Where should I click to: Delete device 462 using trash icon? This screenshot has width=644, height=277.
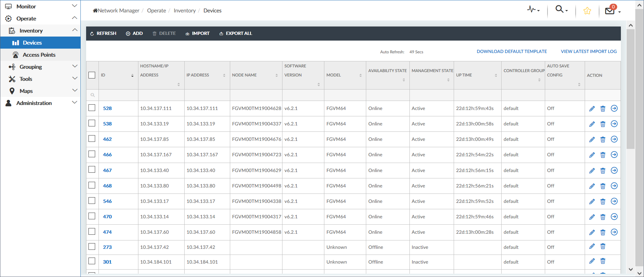(603, 140)
